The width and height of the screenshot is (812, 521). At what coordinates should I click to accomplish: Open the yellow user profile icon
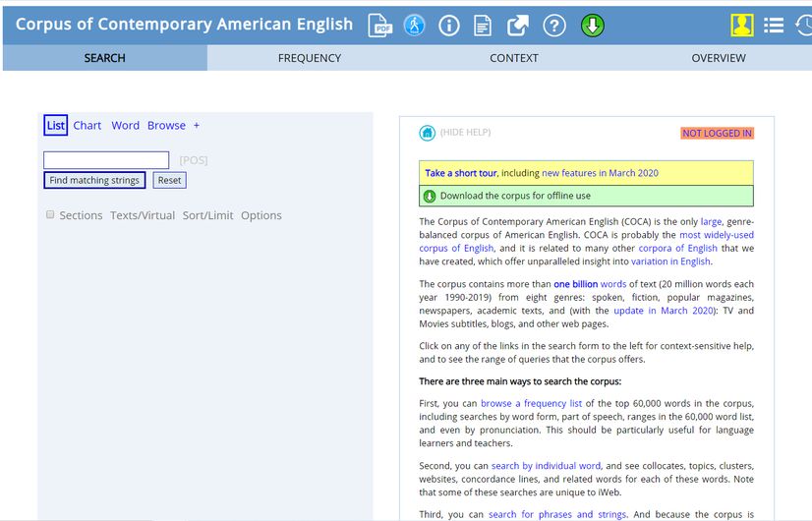pyautogui.click(x=742, y=26)
